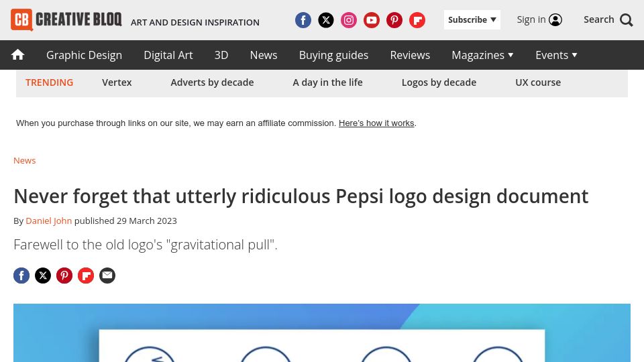
Task: Open the Graphic Design section
Action: click(85, 55)
